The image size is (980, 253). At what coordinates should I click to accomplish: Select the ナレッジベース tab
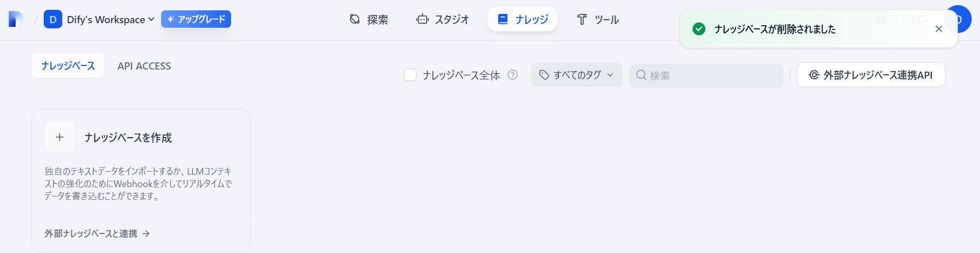(68, 66)
